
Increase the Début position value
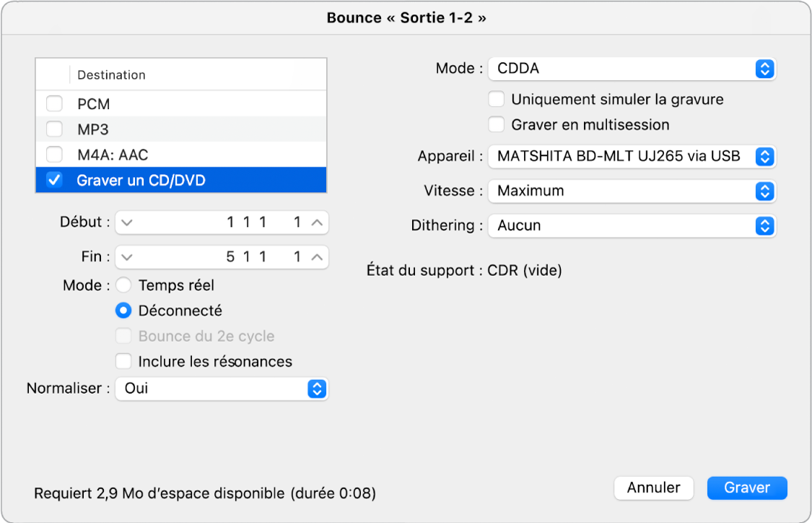(313, 222)
